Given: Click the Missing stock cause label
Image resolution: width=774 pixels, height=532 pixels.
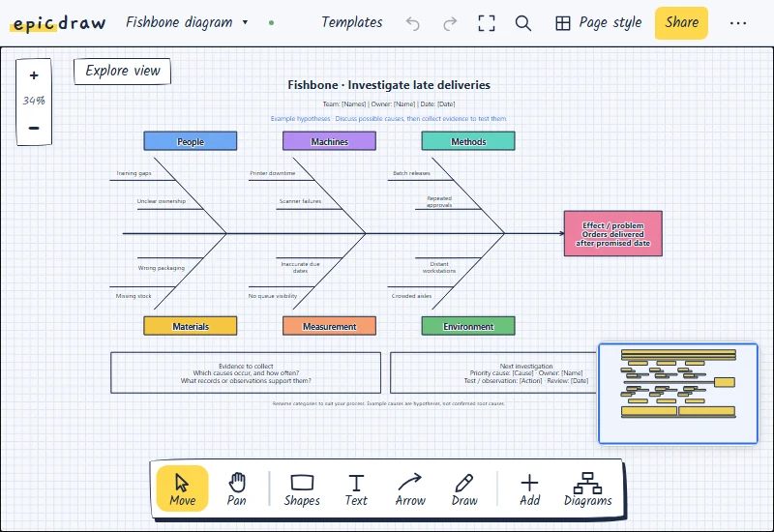Looking at the screenshot, I should click(x=134, y=296).
